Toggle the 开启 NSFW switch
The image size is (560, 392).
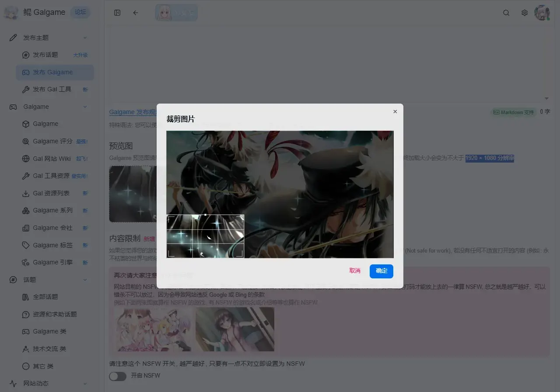[118, 376]
